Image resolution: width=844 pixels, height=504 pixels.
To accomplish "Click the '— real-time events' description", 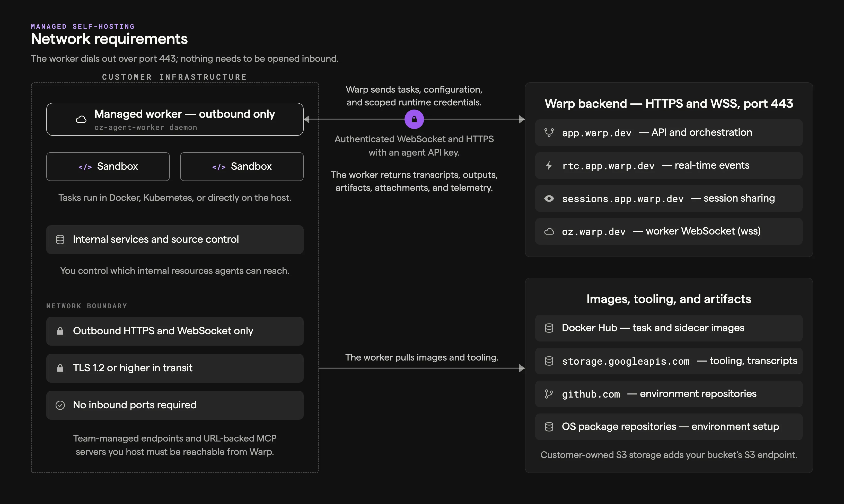I will (706, 165).
